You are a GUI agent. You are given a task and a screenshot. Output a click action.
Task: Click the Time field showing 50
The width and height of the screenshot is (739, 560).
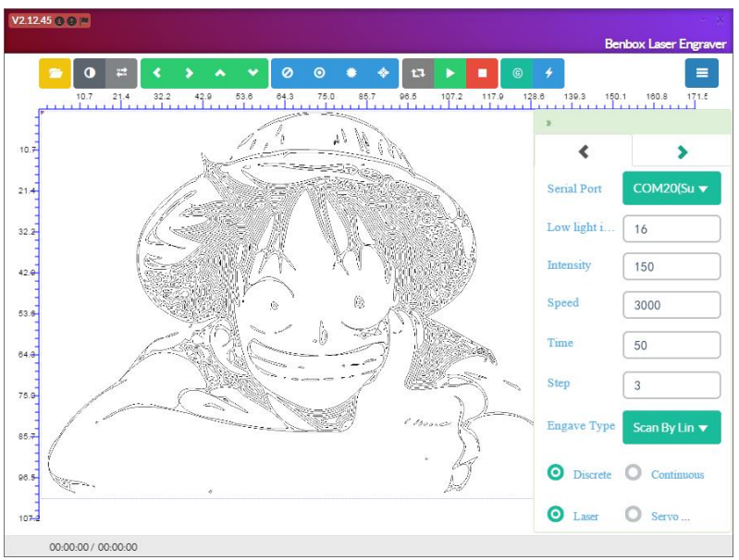click(671, 345)
